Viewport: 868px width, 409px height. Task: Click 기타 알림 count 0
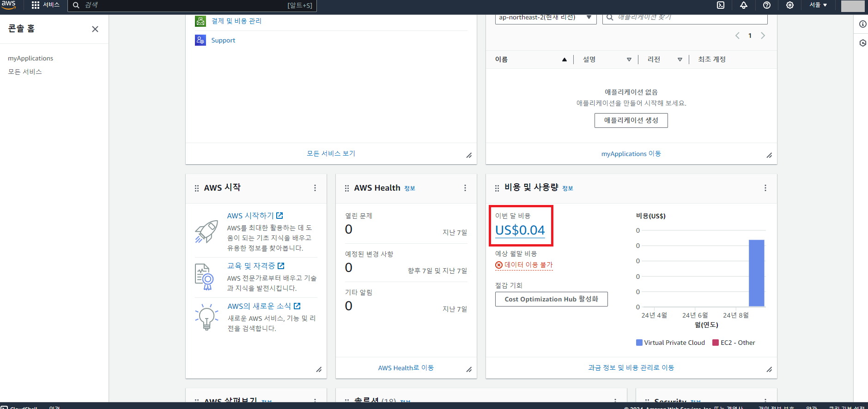coord(349,306)
